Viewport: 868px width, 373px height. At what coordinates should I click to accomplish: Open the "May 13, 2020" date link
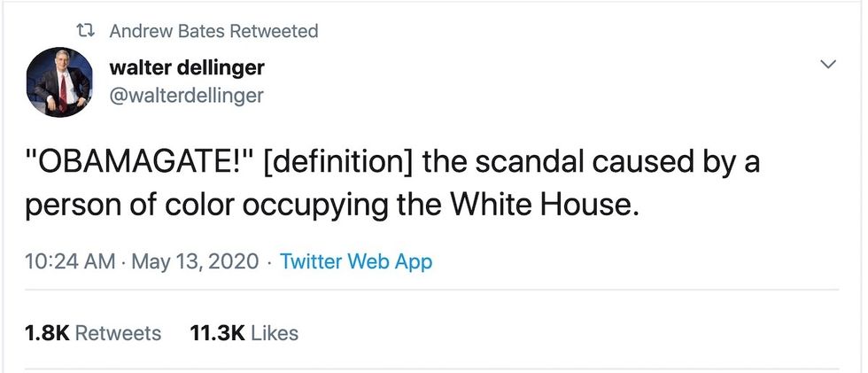click(x=196, y=262)
